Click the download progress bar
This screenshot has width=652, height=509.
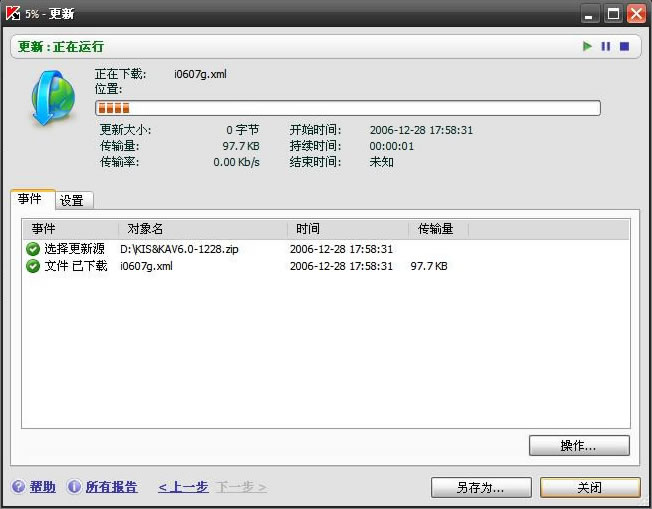point(347,108)
